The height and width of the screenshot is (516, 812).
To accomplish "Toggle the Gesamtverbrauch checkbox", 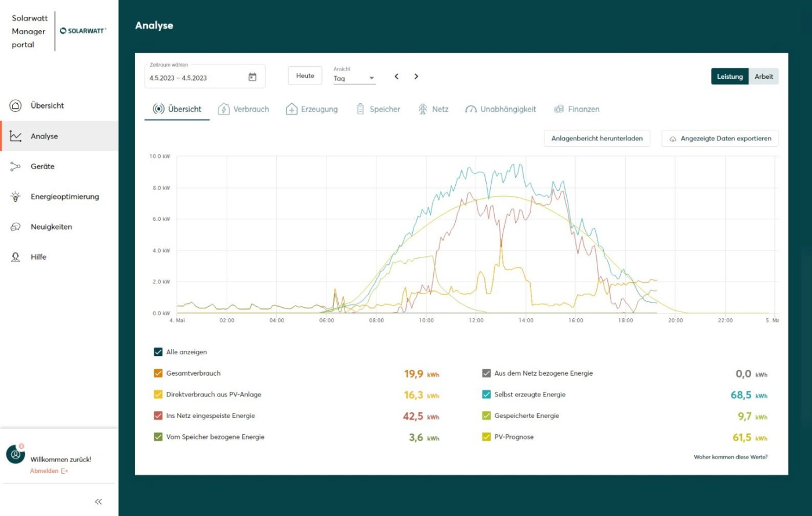I will (158, 373).
